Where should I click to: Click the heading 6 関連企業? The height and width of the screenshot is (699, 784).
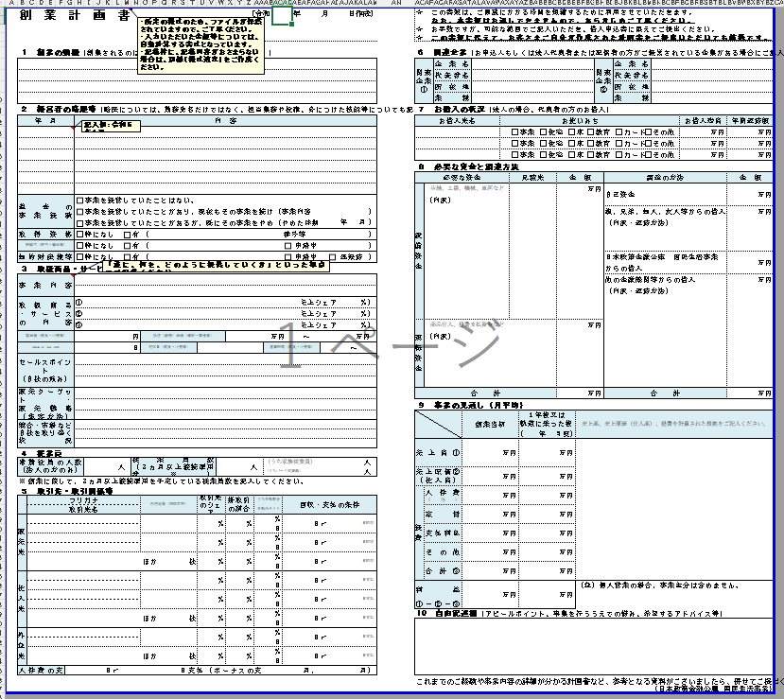point(443,53)
